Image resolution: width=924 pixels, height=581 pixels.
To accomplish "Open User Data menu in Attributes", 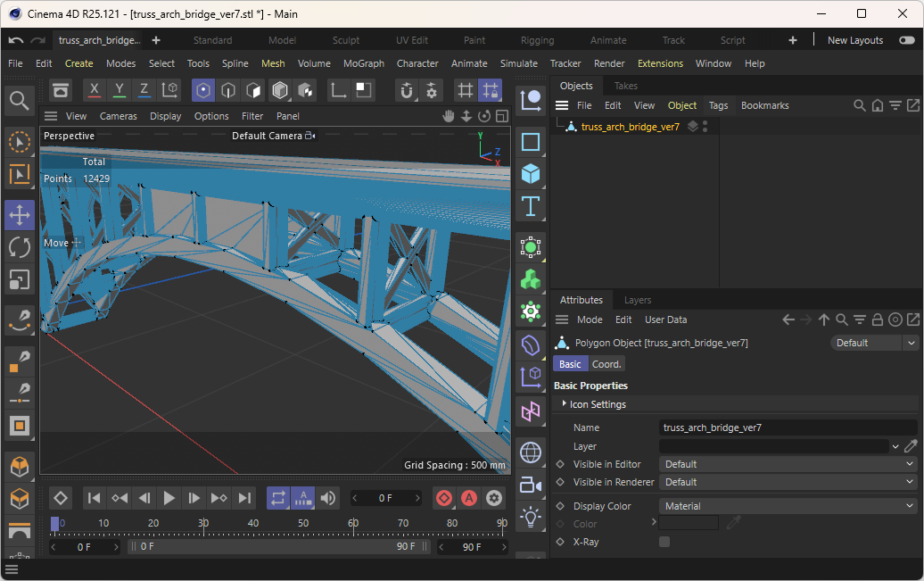I will point(666,320).
